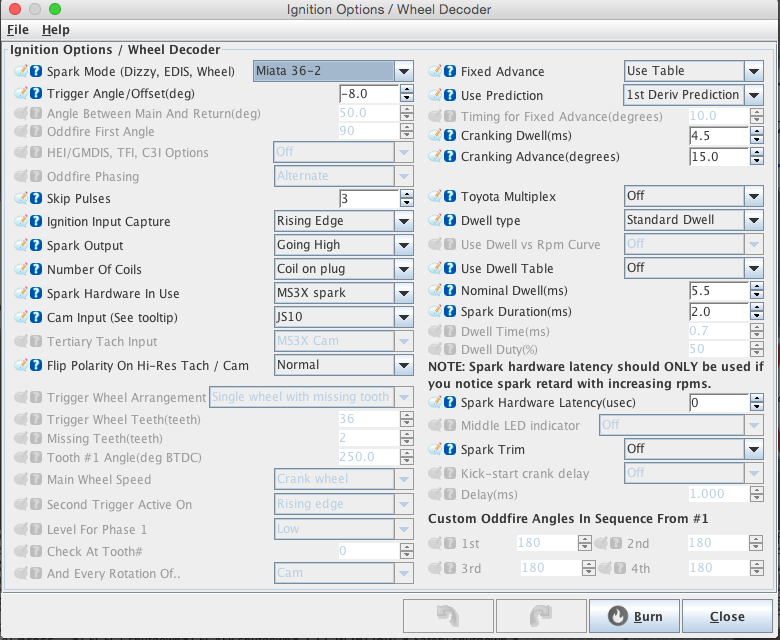Screen dimensions: 780x640
Task: Open the Fixed Advance Use Table dropdown
Action: coord(694,71)
